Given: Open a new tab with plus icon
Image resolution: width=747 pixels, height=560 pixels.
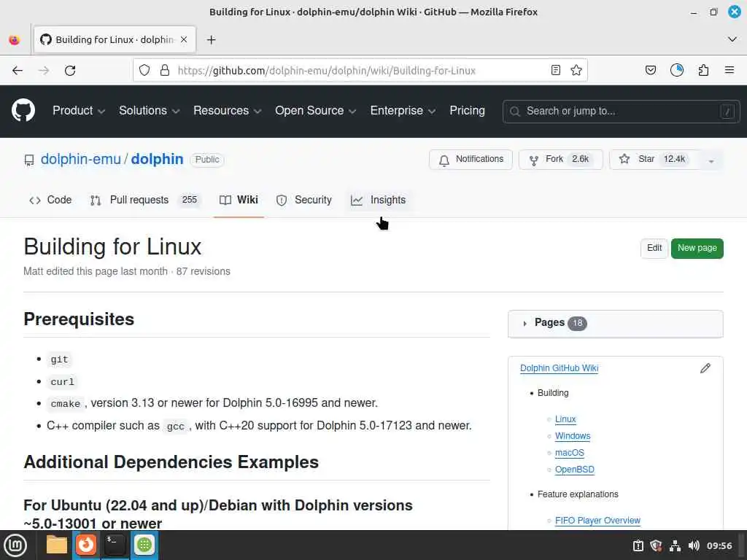Looking at the screenshot, I should tap(211, 39).
